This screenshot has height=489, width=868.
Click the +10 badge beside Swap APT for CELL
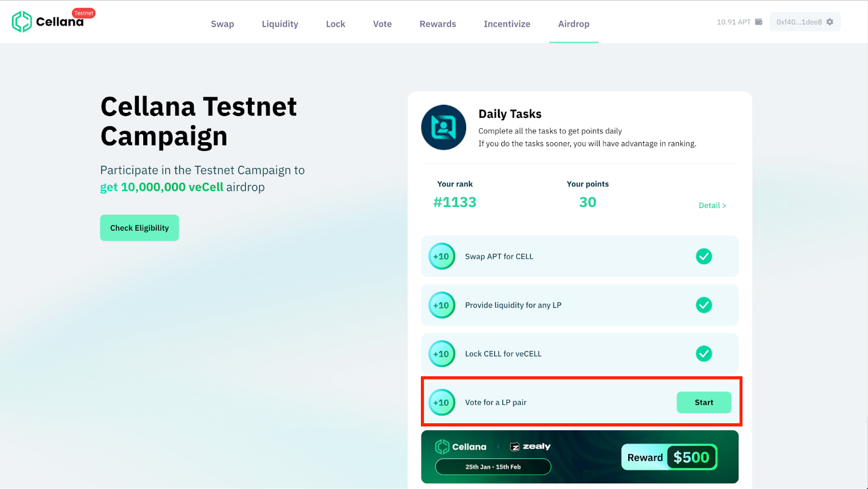442,256
